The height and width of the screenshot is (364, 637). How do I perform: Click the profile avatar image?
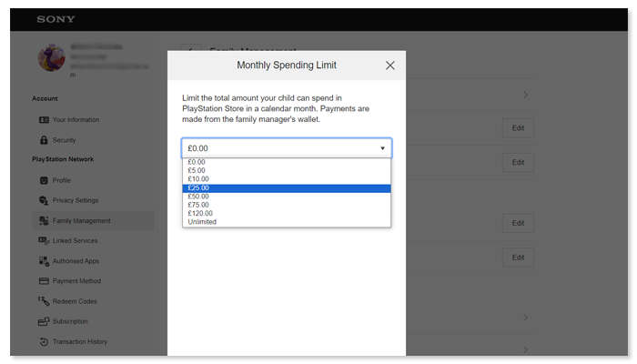(x=52, y=57)
